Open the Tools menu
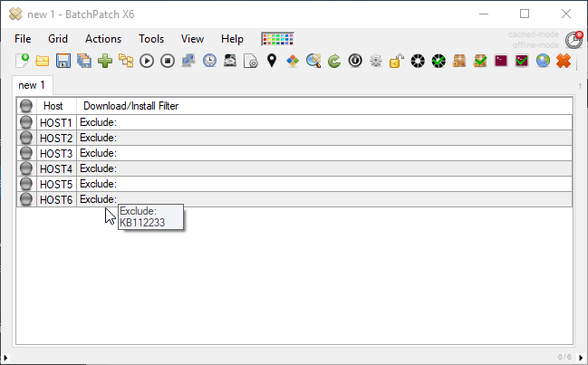The height and width of the screenshot is (365, 588). click(151, 39)
